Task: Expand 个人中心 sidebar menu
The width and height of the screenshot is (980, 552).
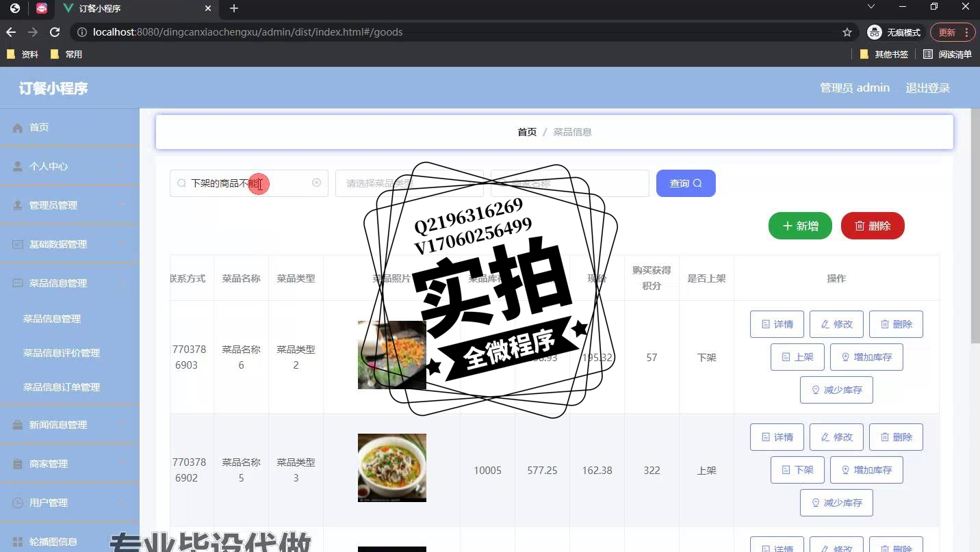Action: (70, 166)
